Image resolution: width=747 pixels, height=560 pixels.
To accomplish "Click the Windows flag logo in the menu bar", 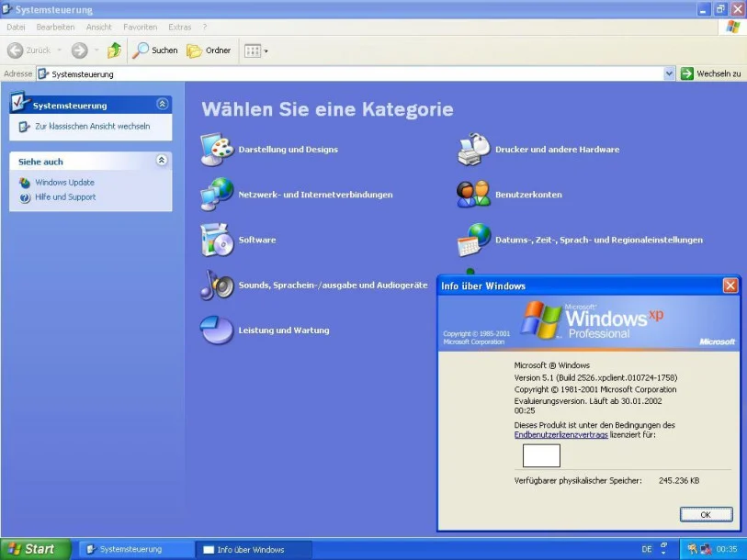I will tap(733, 27).
